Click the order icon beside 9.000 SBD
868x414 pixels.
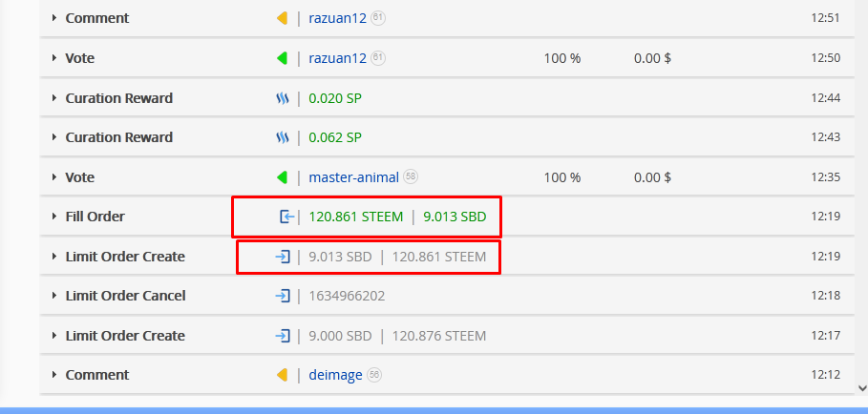283,336
